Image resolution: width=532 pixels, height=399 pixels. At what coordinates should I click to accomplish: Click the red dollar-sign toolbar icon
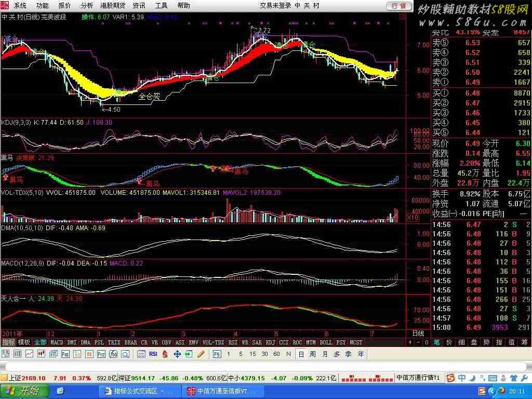click(x=165, y=354)
